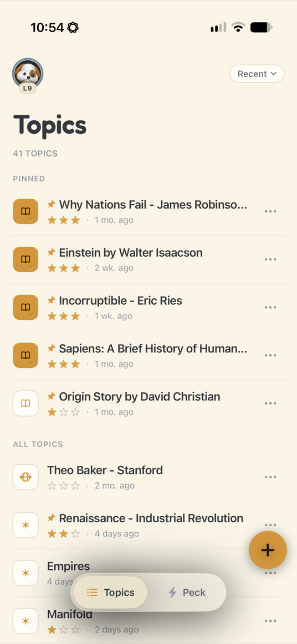Image resolution: width=297 pixels, height=644 pixels.
Task: Tap asterisk icon for Renaissance topic
Action: [x=25, y=525]
